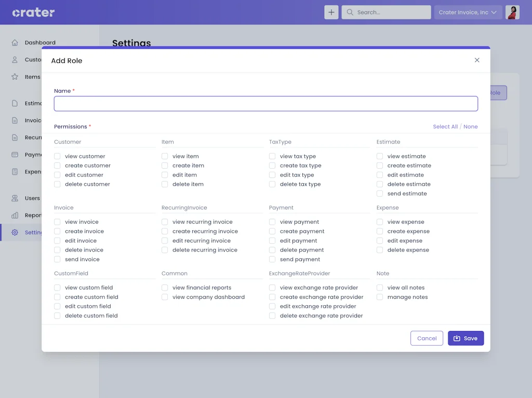Open the Crater Invoice, Inc company dropdown
532x398 pixels.
[x=468, y=12]
